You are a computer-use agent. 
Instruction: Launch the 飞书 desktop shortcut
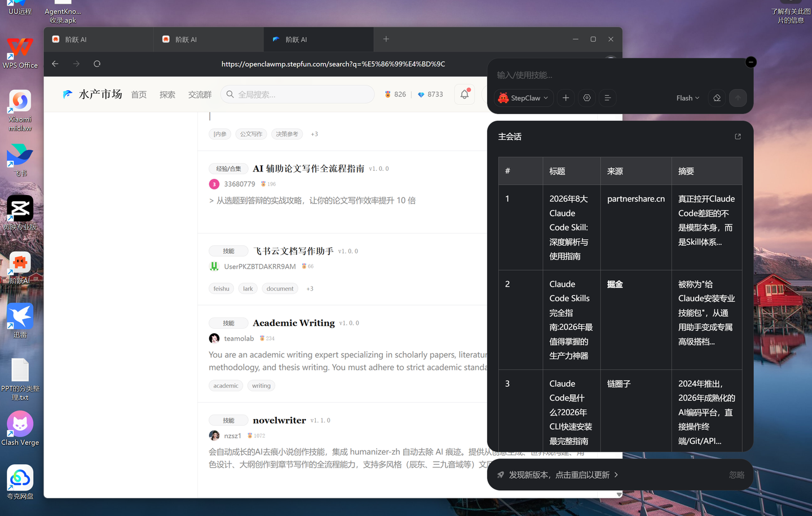(x=20, y=160)
